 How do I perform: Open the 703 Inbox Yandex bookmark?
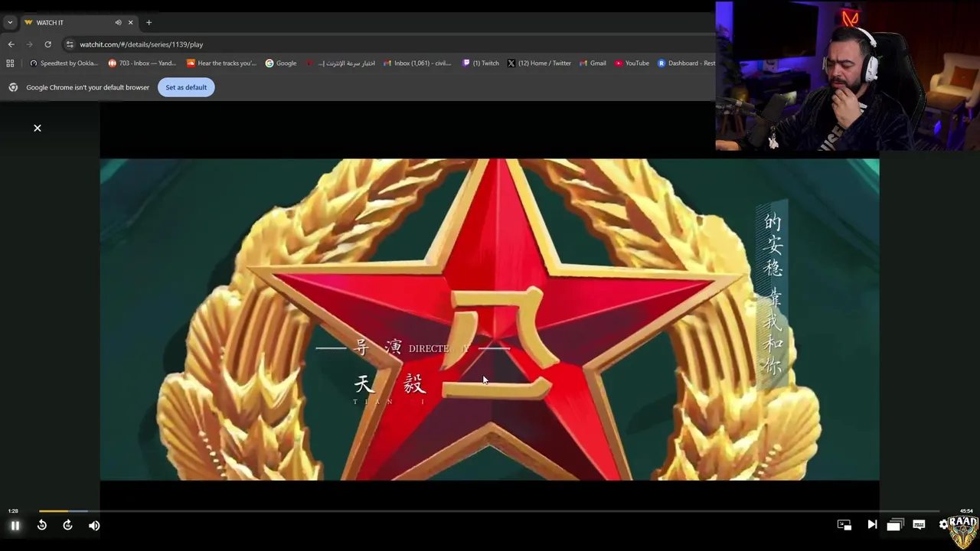pos(142,64)
